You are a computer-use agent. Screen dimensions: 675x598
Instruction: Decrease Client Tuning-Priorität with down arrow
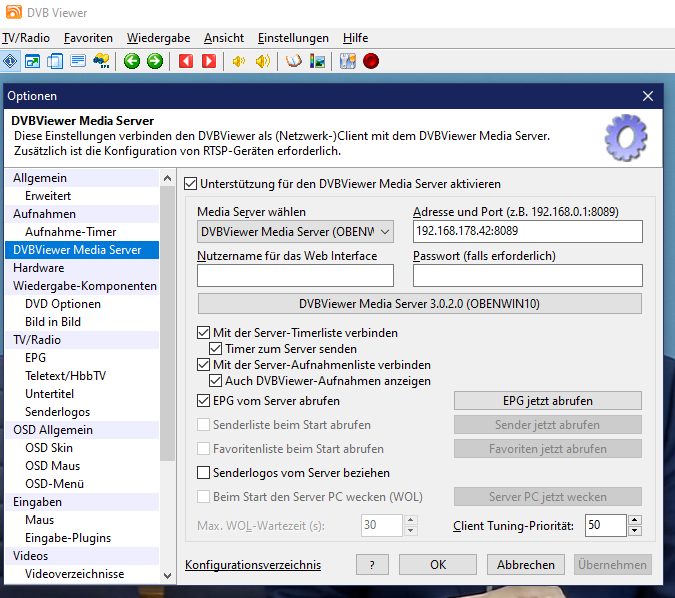pos(635,531)
